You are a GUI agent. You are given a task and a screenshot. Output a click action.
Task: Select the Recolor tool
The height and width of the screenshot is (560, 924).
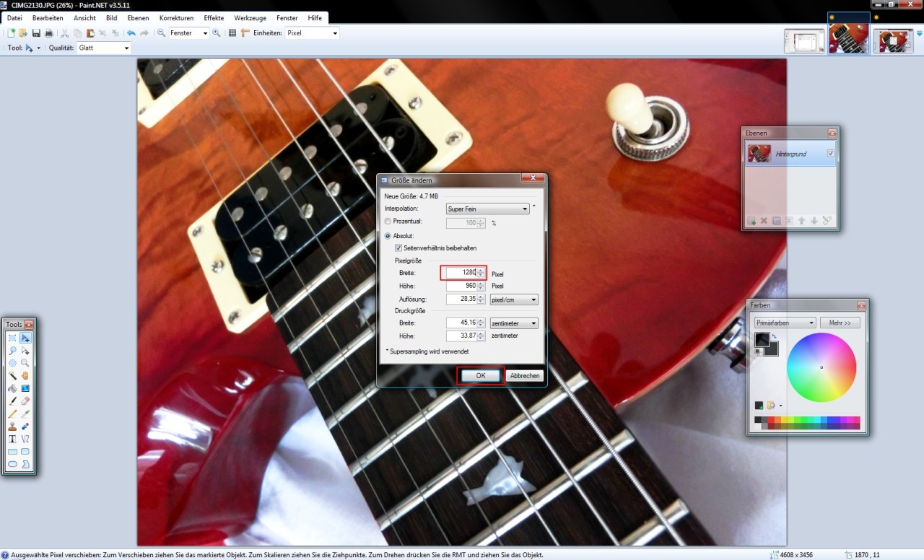[x=25, y=426]
